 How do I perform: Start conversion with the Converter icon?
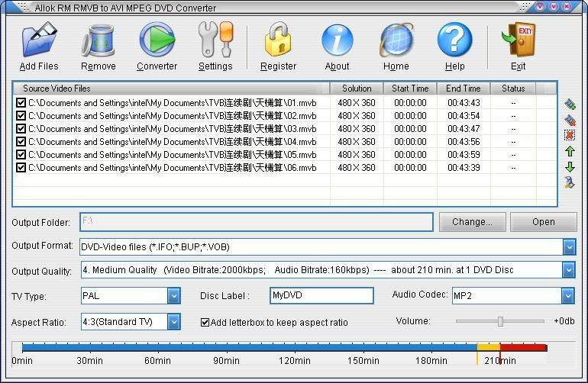click(157, 40)
